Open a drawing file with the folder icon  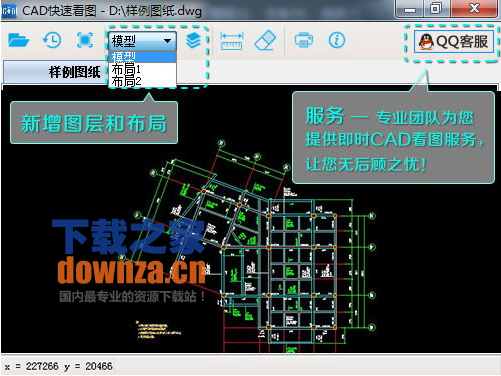18,40
